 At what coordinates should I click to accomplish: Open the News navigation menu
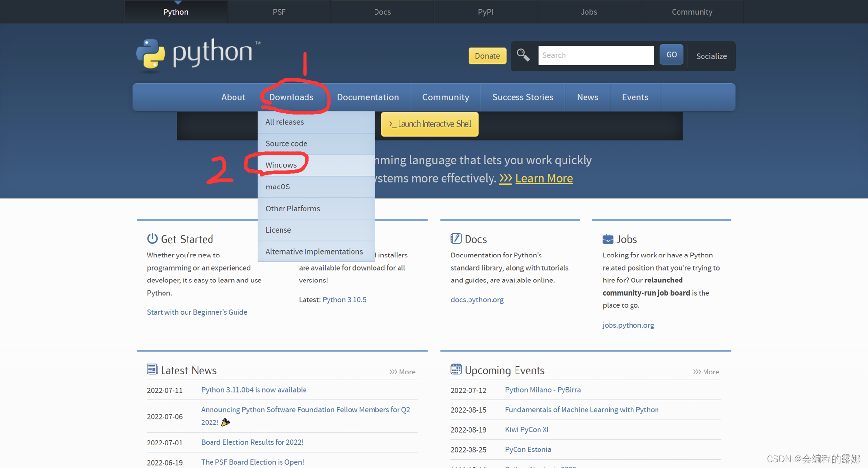(587, 97)
